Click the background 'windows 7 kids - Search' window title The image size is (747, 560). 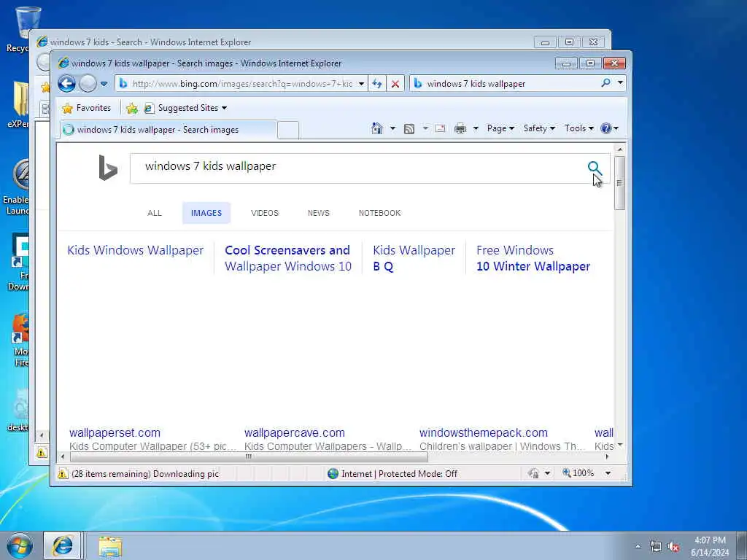(150, 42)
